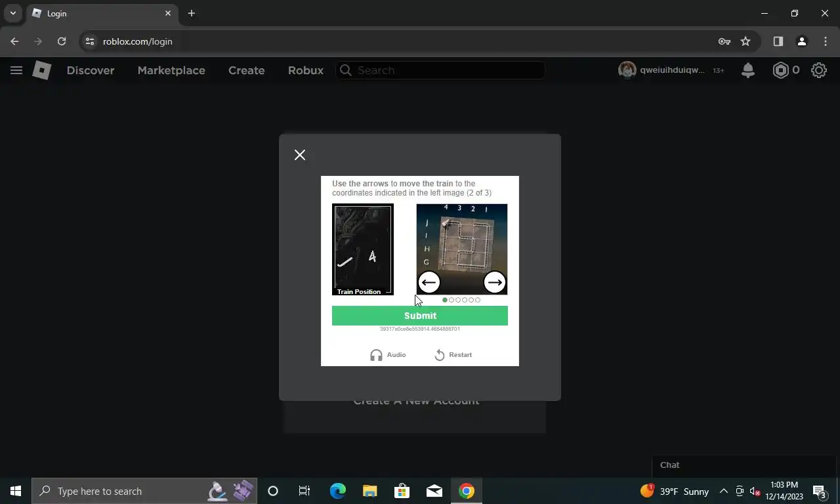This screenshot has height=504, width=840.
Task: Submit the train puzzle answer
Action: click(420, 316)
